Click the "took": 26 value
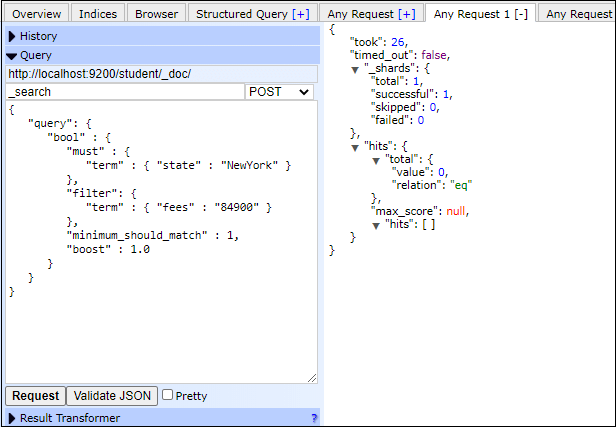 (x=398, y=42)
